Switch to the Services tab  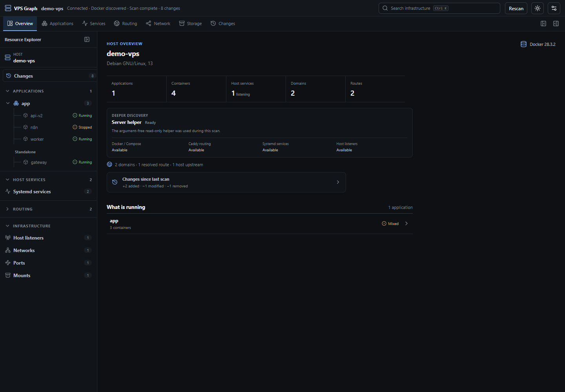pyautogui.click(x=94, y=24)
